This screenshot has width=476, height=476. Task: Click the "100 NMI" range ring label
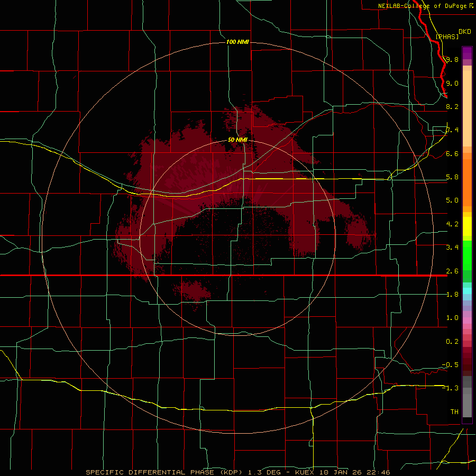237,42
